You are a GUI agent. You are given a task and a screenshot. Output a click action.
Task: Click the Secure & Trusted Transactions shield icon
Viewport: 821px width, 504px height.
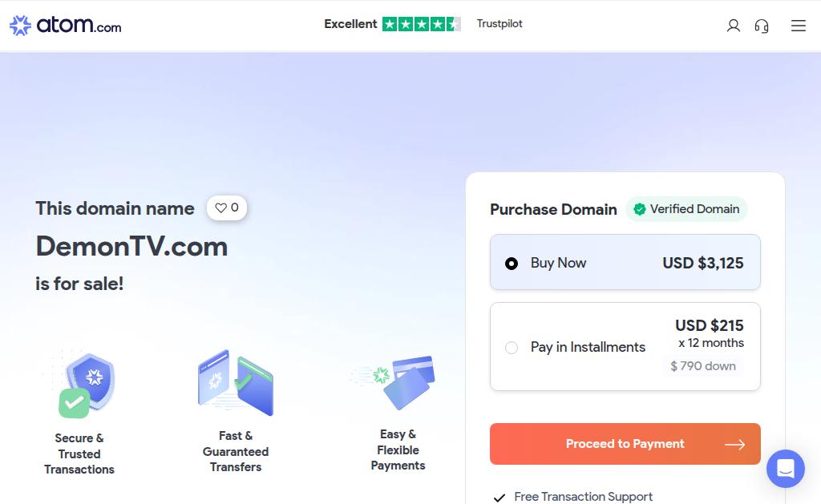[x=87, y=385]
